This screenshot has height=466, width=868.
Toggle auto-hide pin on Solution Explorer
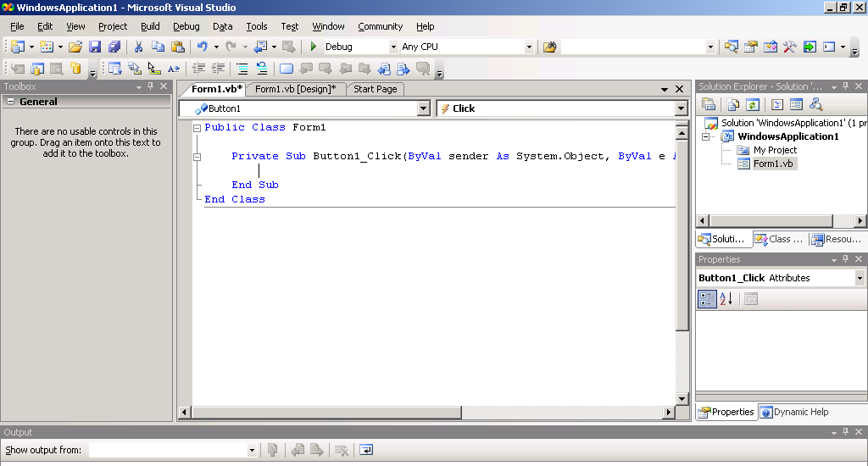(x=845, y=86)
